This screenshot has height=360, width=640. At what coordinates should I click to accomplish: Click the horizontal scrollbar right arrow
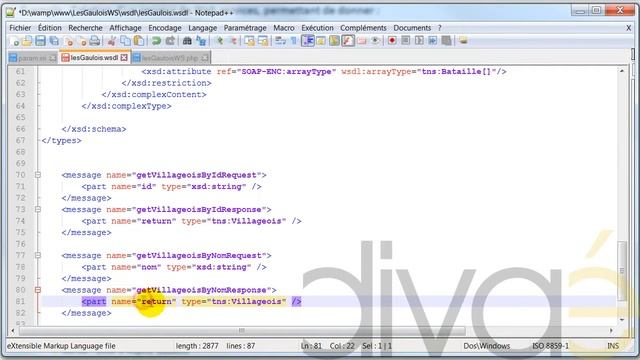pos(611,330)
